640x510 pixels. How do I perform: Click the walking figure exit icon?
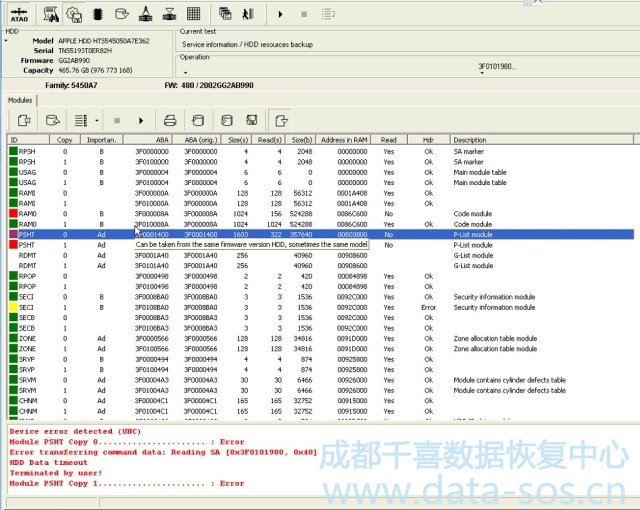tap(248, 14)
